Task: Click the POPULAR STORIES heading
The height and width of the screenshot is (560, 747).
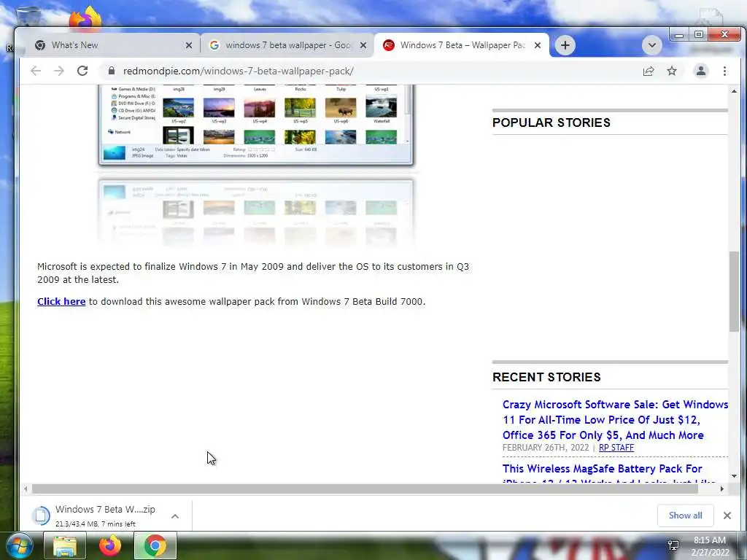Action: 551,122
